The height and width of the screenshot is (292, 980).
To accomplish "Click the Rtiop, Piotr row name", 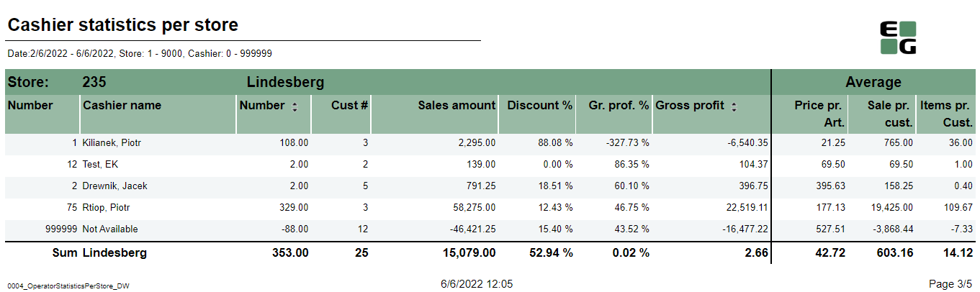I will coord(106,208).
